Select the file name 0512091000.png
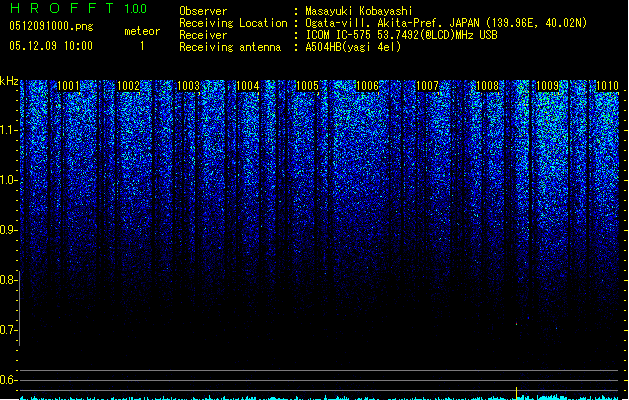The width and height of the screenshot is (629, 400). click(x=51, y=26)
